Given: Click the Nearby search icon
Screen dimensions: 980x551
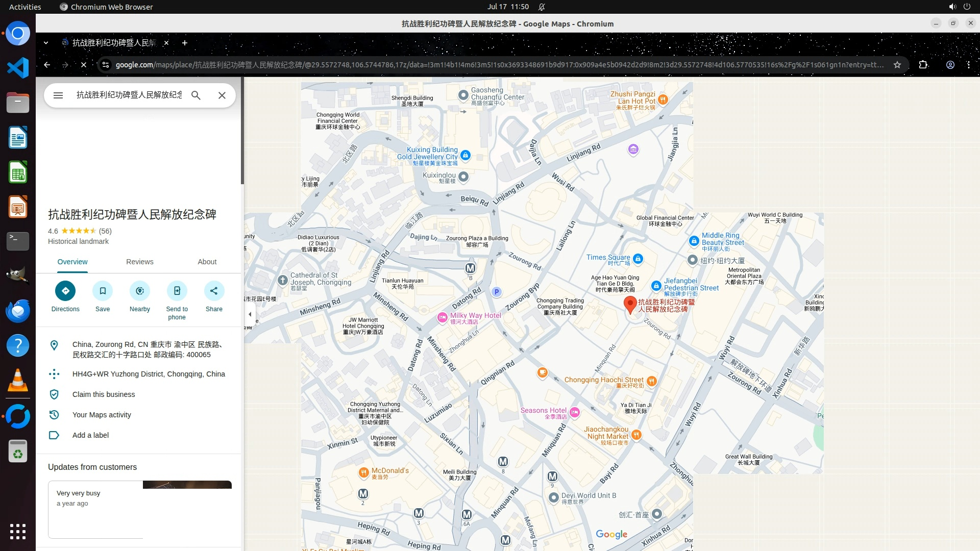Looking at the screenshot, I should tap(140, 291).
